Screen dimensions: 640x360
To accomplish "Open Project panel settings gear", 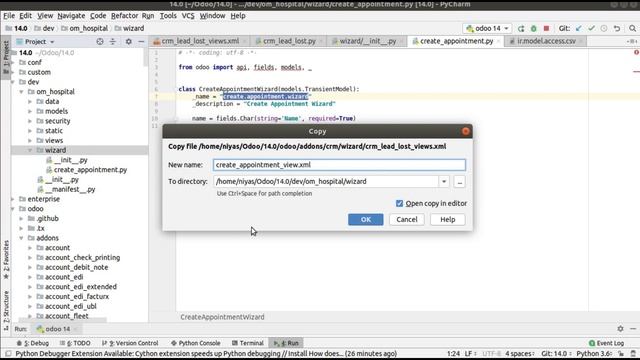I will (x=129, y=42).
